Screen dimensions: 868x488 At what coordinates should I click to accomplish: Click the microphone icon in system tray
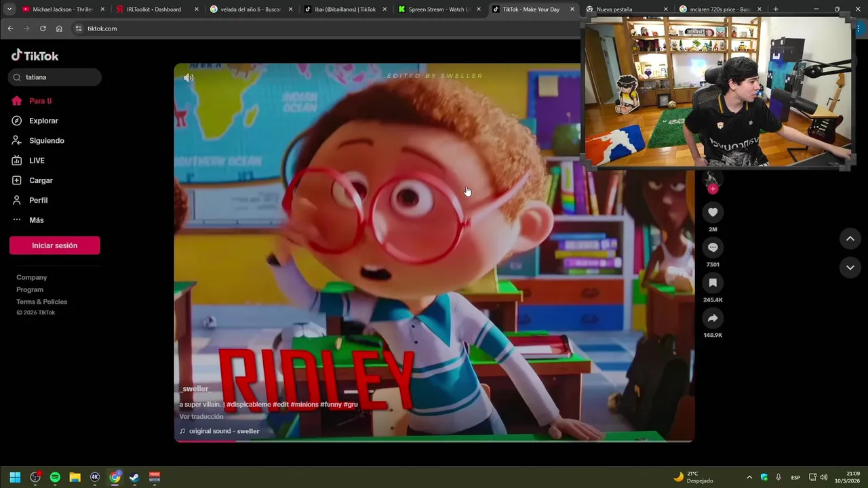click(778, 477)
